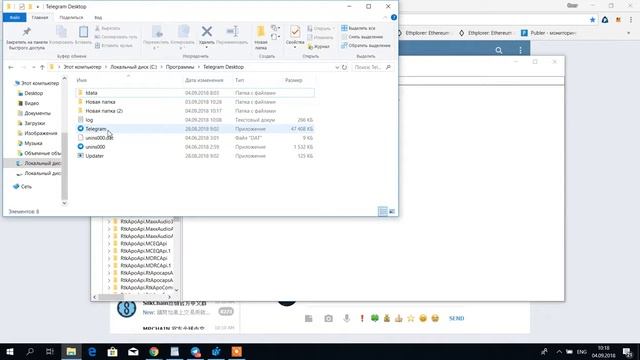Image resolution: width=640 pixels, height=360 pixels.
Task: Click the log text document icon
Action: click(x=80, y=120)
